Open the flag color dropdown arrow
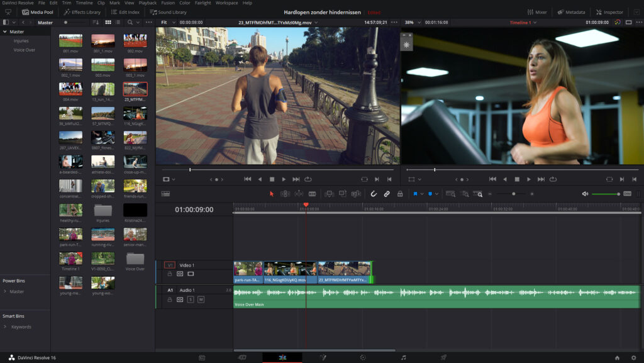644x363 pixels. coord(422,194)
